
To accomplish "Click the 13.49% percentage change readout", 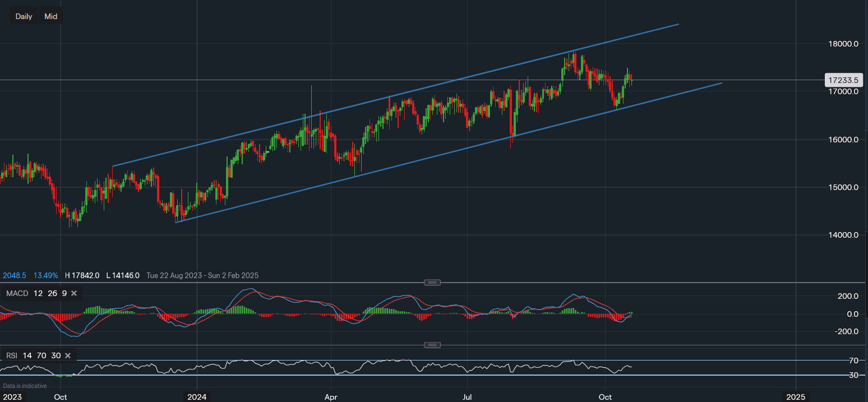I will pos(45,275).
